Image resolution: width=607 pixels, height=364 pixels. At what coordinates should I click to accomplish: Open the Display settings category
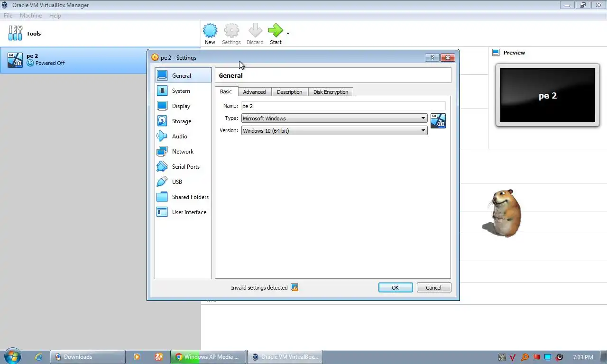[x=183, y=106]
